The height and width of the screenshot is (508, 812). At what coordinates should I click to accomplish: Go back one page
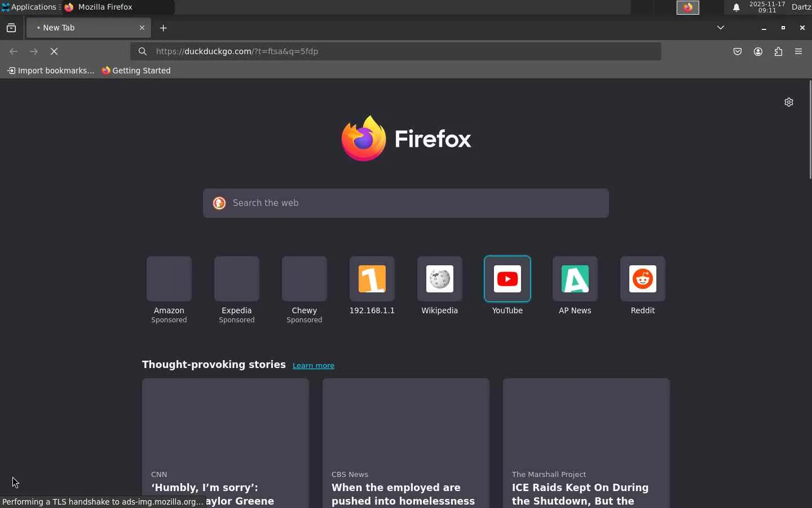click(14, 51)
